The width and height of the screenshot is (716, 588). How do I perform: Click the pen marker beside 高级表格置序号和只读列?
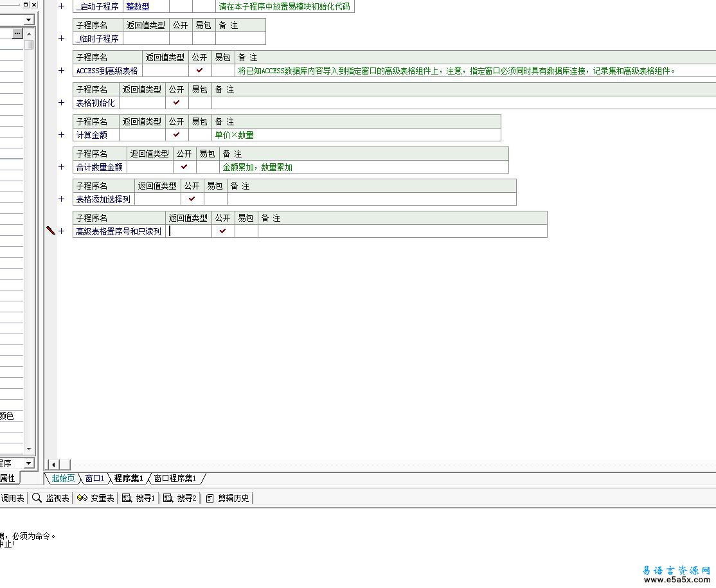point(51,231)
